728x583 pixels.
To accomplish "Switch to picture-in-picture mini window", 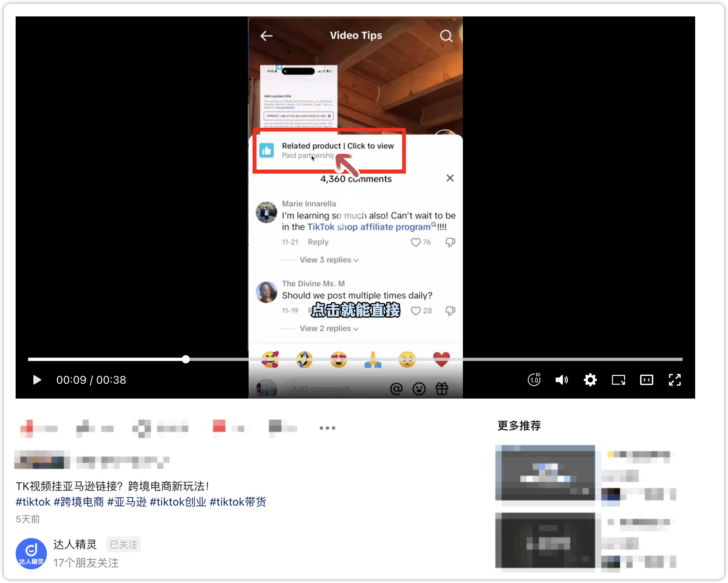I will pos(619,380).
